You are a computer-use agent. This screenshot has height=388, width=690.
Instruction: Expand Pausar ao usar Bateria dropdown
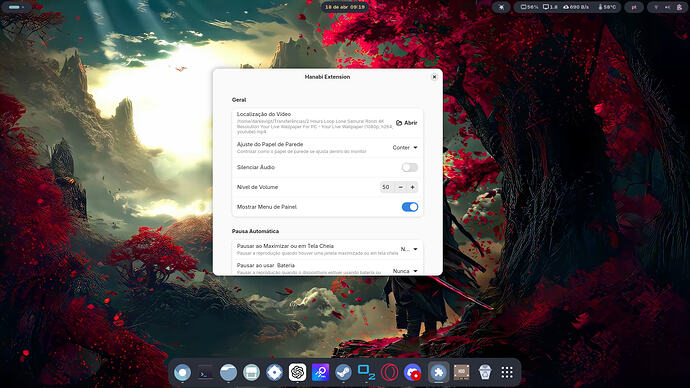pos(405,271)
